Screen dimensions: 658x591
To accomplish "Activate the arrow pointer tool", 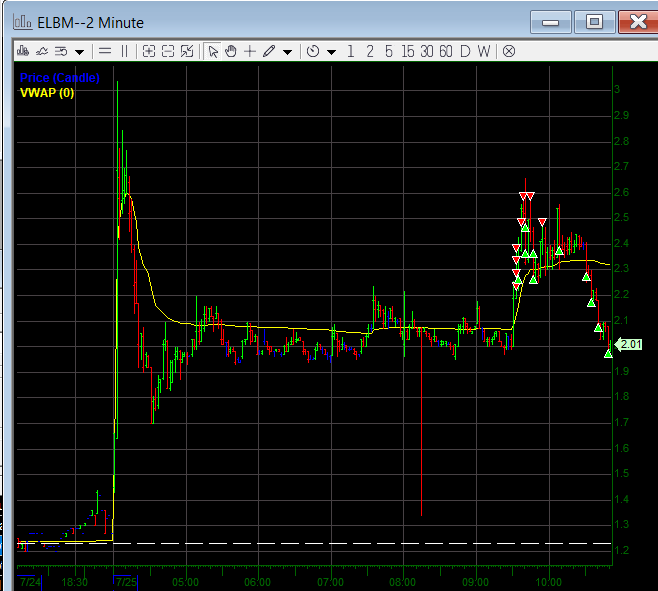I will (x=213, y=51).
